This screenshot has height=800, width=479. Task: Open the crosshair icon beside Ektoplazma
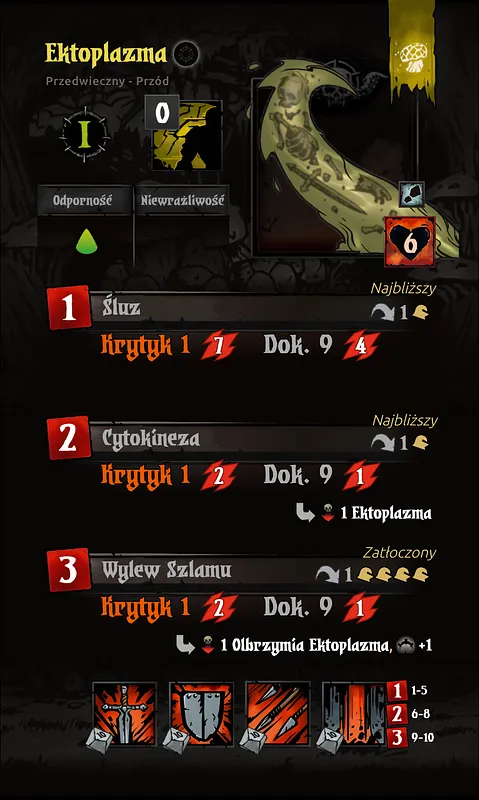pyautogui.click(x=185, y=54)
